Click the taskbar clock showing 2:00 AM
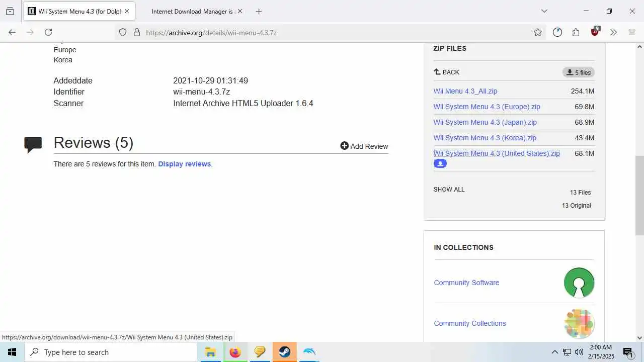The width and height of the screenshot is (644, 362). coord(601,352)
